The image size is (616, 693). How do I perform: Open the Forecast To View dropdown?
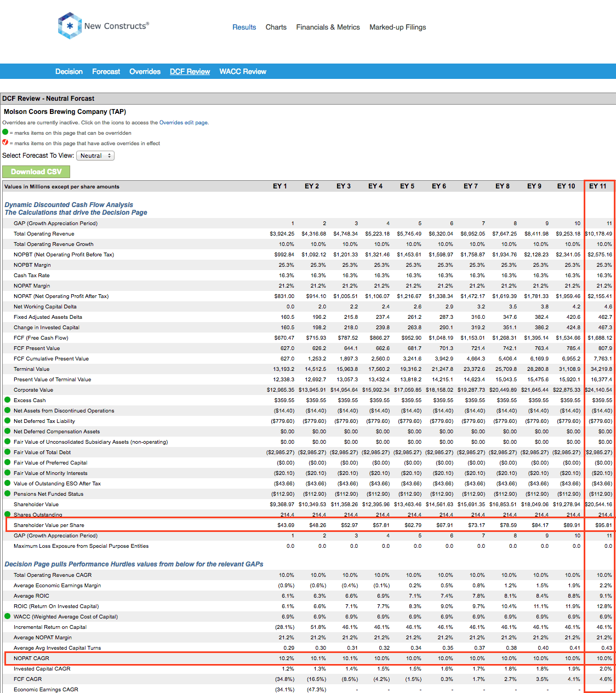pos(95,156)
